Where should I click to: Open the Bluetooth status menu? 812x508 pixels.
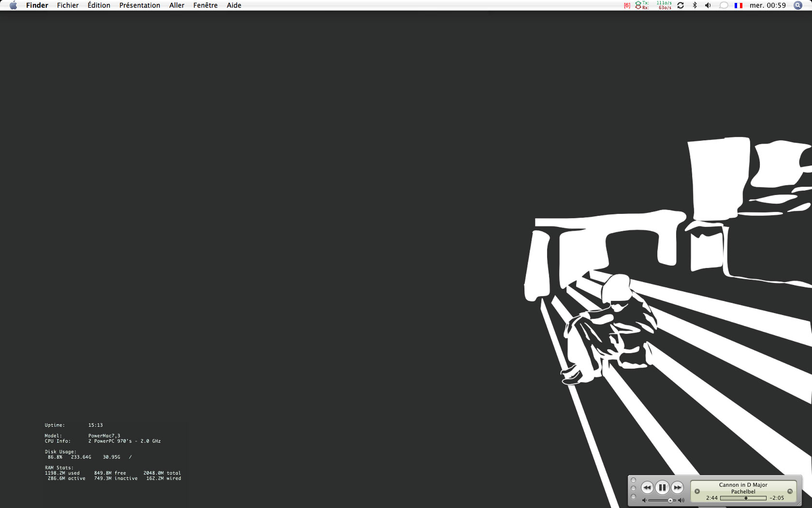(x=695, y=5)
